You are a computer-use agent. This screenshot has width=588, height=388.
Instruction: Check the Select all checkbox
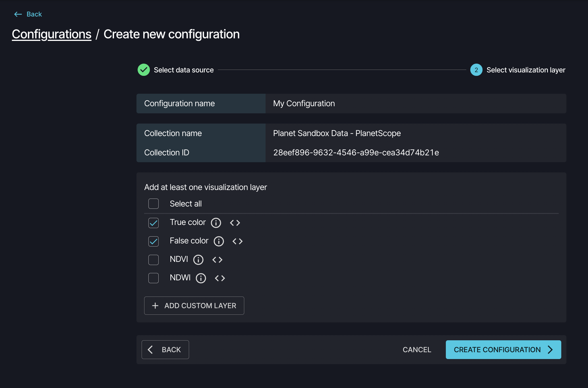[154, 204]
